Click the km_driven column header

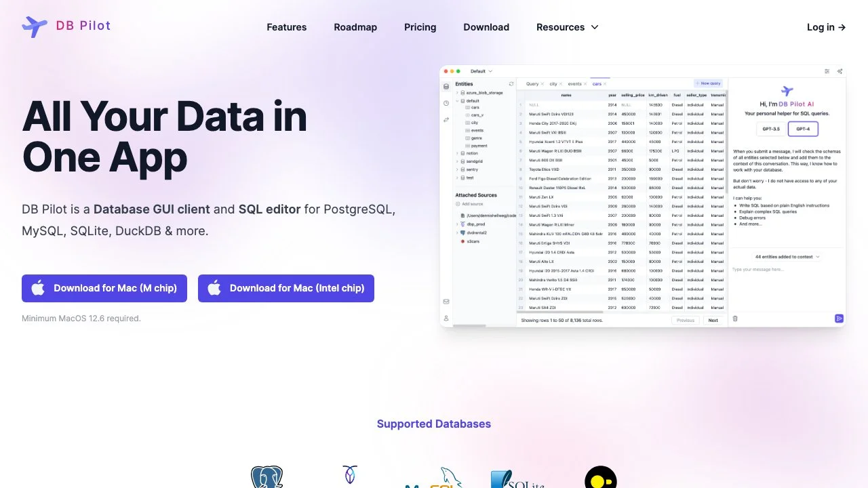[658, 95]
